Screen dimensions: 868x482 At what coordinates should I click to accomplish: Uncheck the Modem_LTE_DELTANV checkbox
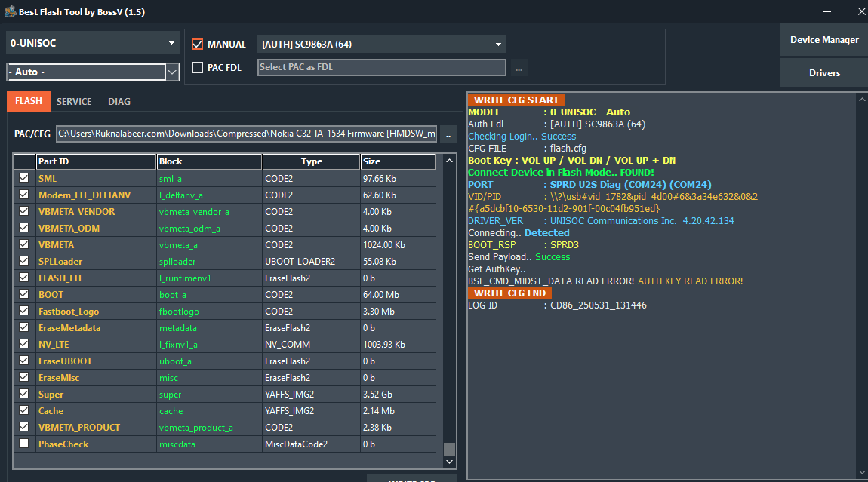pos(23,195)
